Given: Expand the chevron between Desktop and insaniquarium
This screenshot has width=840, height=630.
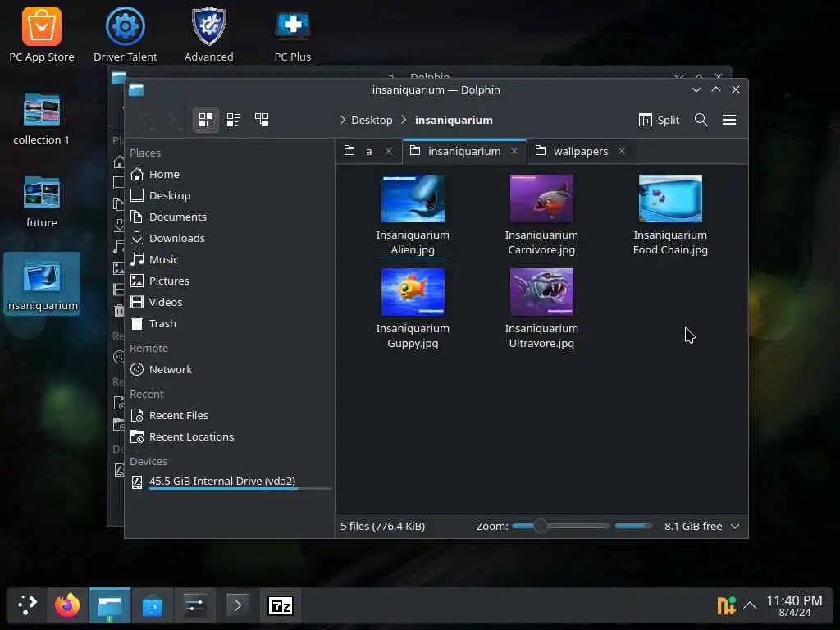Looking at the screenshot, I should [x=404, y=120].
